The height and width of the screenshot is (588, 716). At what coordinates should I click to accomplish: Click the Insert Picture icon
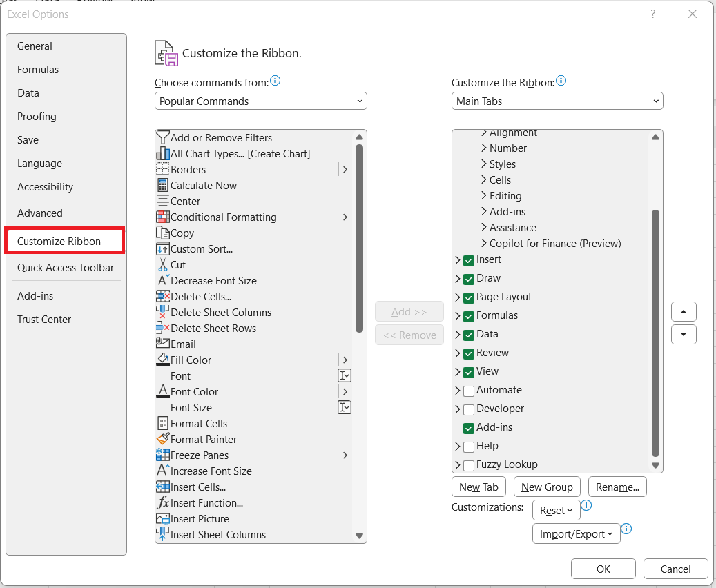(x=162, y=518)
